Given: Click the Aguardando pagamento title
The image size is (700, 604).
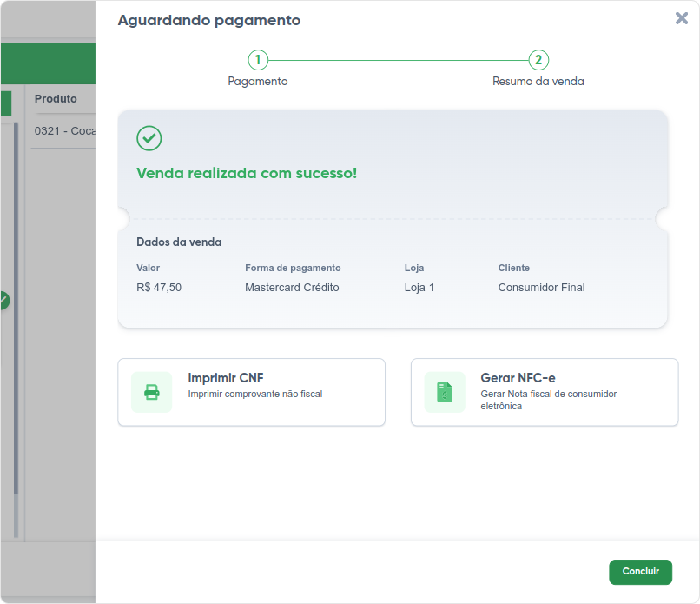Looking at the screenshot, I should (x=209, y=21).
